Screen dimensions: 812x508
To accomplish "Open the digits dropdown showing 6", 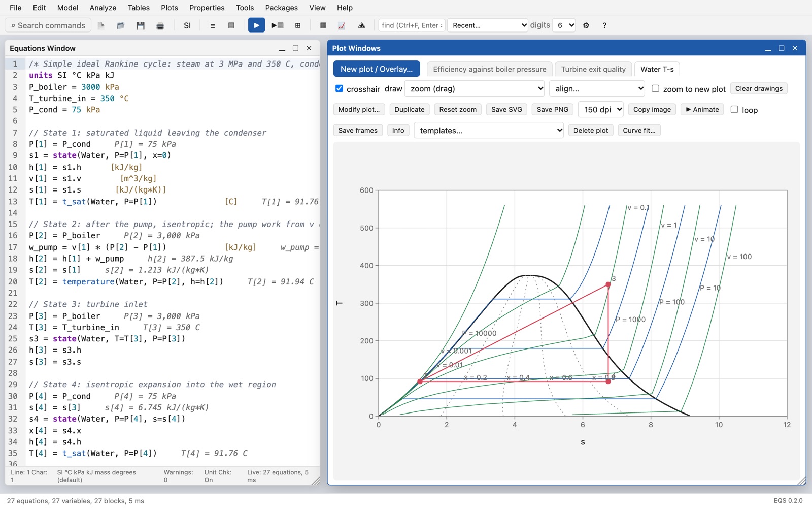I will click(564, 25).
